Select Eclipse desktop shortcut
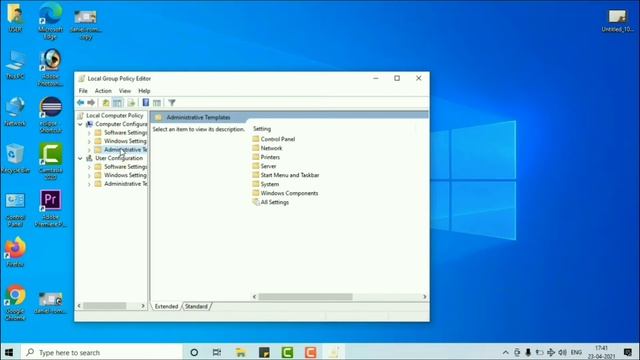The height and width of the screenshot is (360, 640). coord(50,115)
